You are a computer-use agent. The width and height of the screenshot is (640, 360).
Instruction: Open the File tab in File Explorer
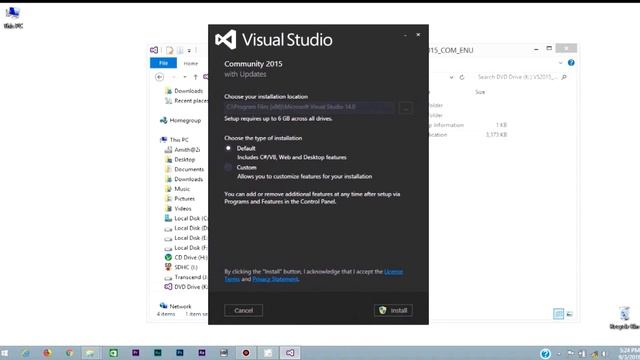(x=163, y=63)
